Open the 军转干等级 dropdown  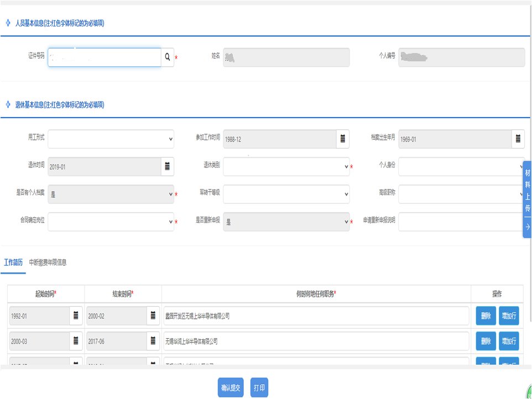click(286, 194)
